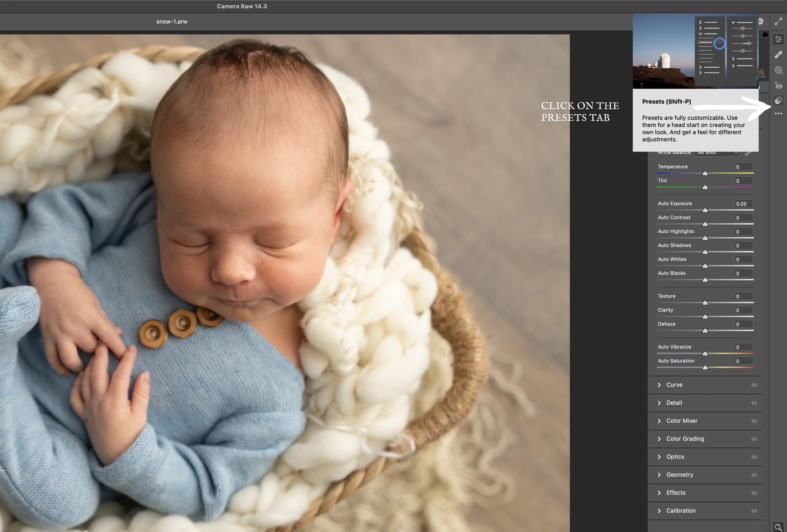Switch to the snow-1.arw filmstrip tab

172,21
